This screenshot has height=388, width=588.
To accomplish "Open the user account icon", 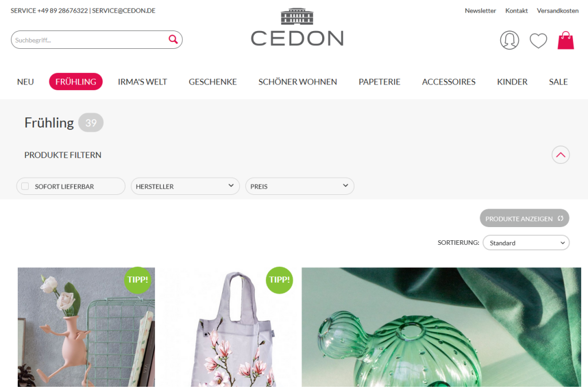I will (509, 40).
